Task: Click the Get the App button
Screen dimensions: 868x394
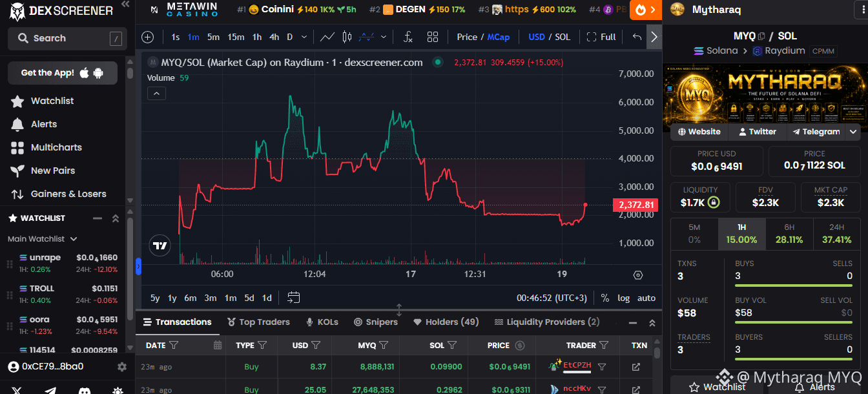Action: (63, 73)
